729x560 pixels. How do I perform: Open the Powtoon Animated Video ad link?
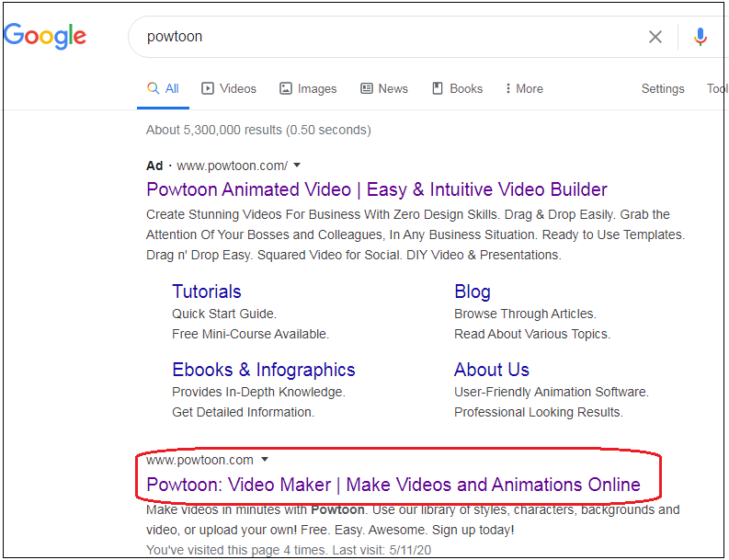click(377, 189)
